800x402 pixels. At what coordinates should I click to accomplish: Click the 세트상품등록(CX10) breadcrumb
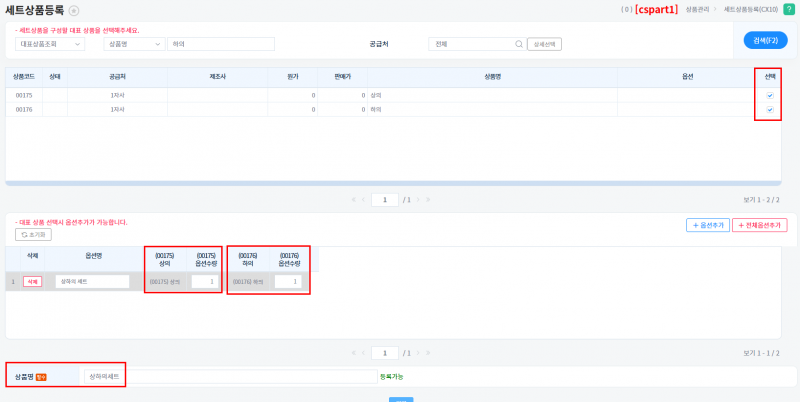pyautogui.click(x=749, y=10)
